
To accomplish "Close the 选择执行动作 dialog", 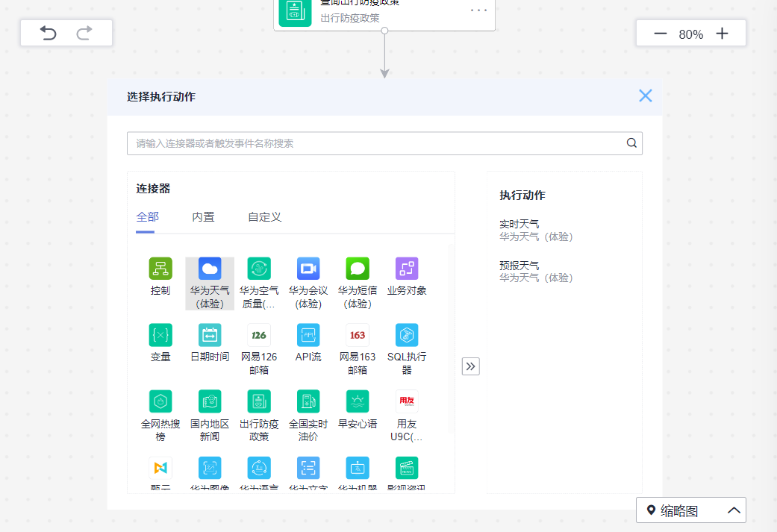I will click(x=645, y=96).
